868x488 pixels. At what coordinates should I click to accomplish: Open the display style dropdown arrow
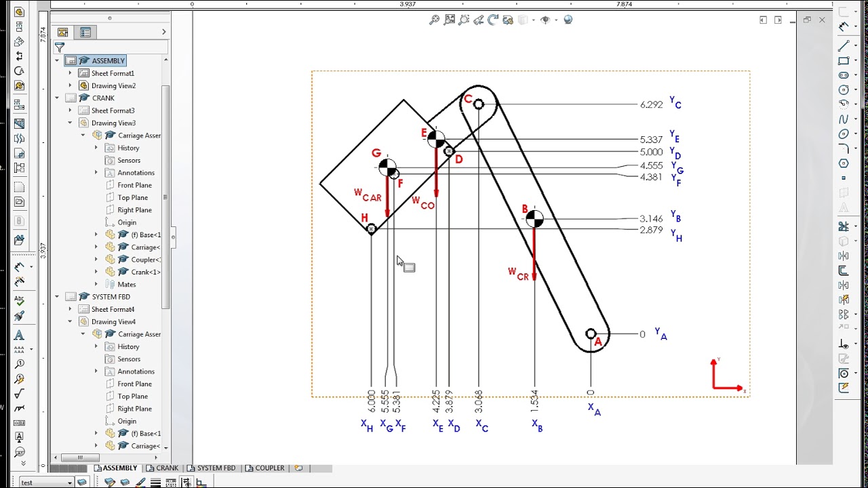click(x=533, y=20)
